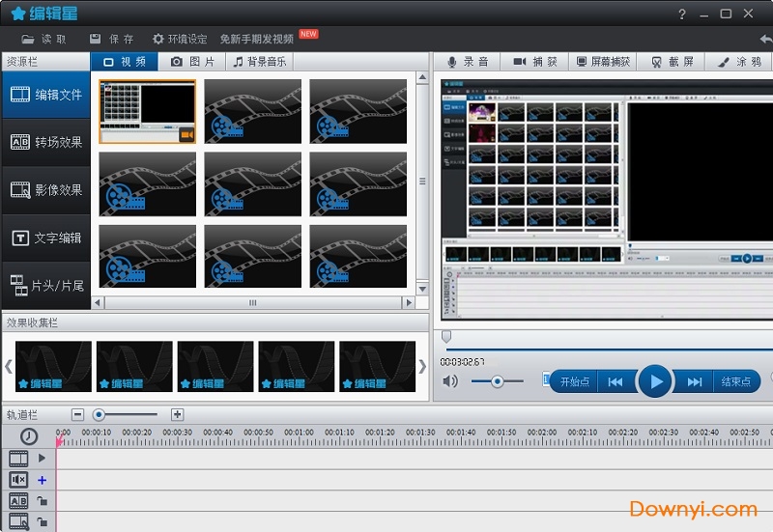773x532 pixels.
Task: Click the blue plus on audio track
Action: coord(42,480)
